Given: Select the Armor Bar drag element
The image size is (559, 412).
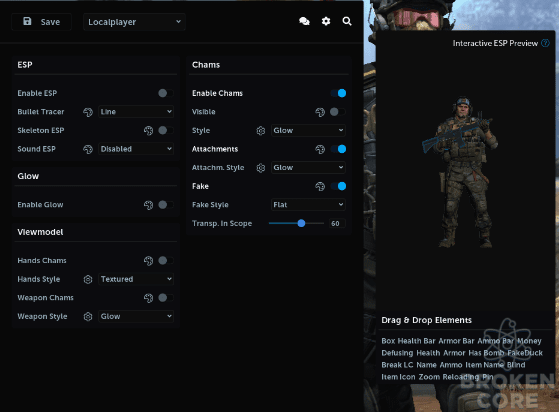Looking at the screenshot, I should 456,341.
